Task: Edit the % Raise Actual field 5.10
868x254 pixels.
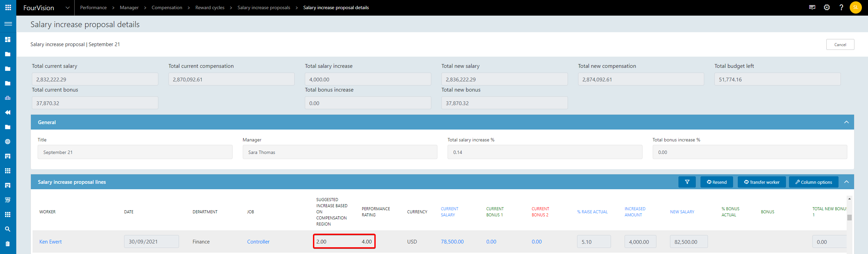Action: [x=594, y=242]
